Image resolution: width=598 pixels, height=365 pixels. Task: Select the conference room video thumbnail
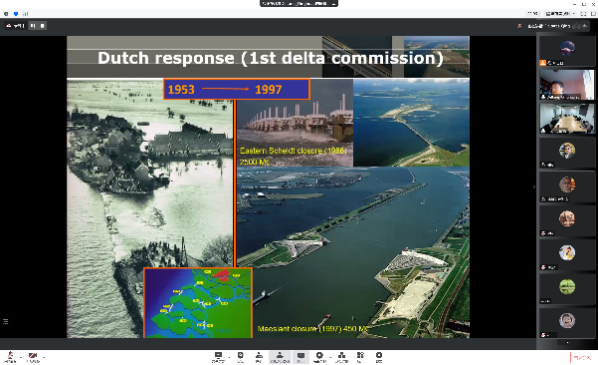click(567, 119)
